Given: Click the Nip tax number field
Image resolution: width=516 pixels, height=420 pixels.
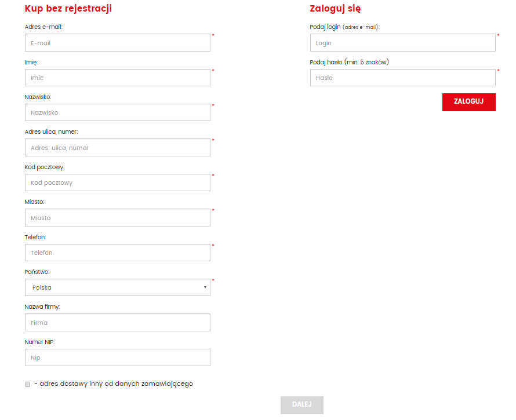Looking at the screenshot, I should [117, 357].
